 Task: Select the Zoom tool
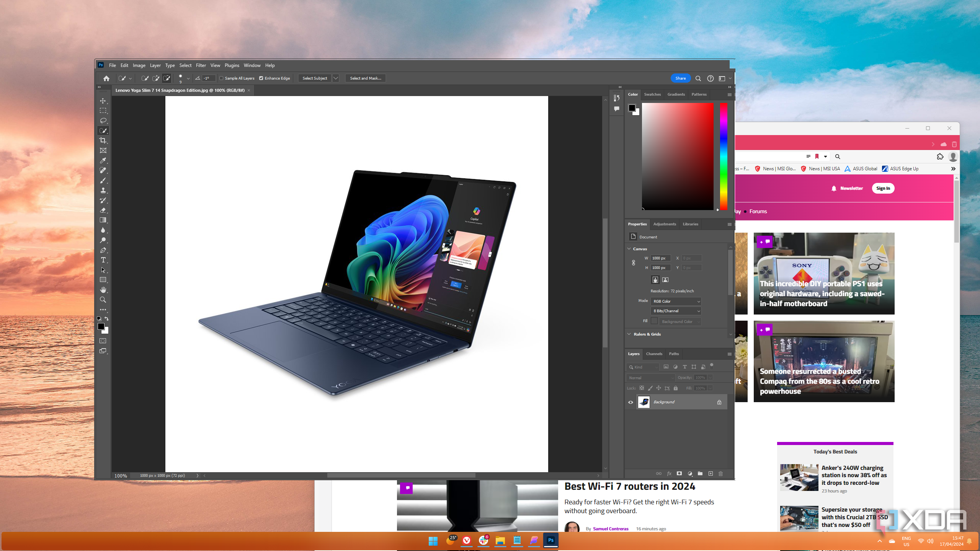103,300
